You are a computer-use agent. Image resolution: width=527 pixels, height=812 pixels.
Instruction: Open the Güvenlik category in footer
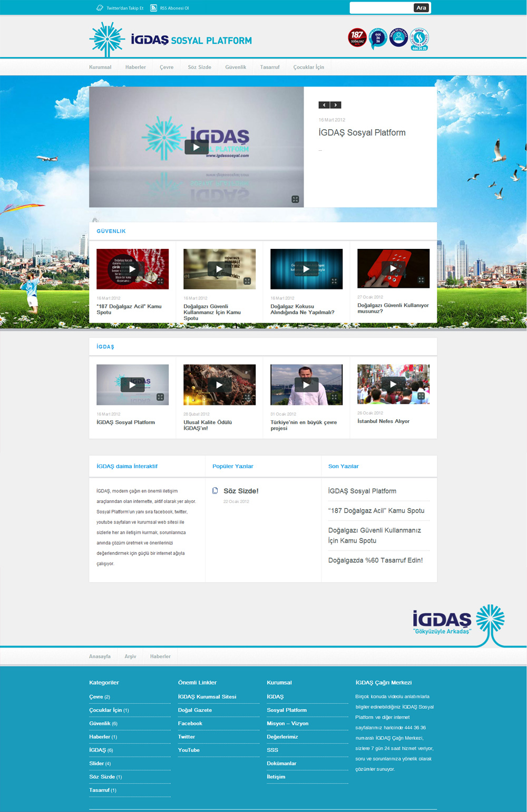(x=100, y=723)
